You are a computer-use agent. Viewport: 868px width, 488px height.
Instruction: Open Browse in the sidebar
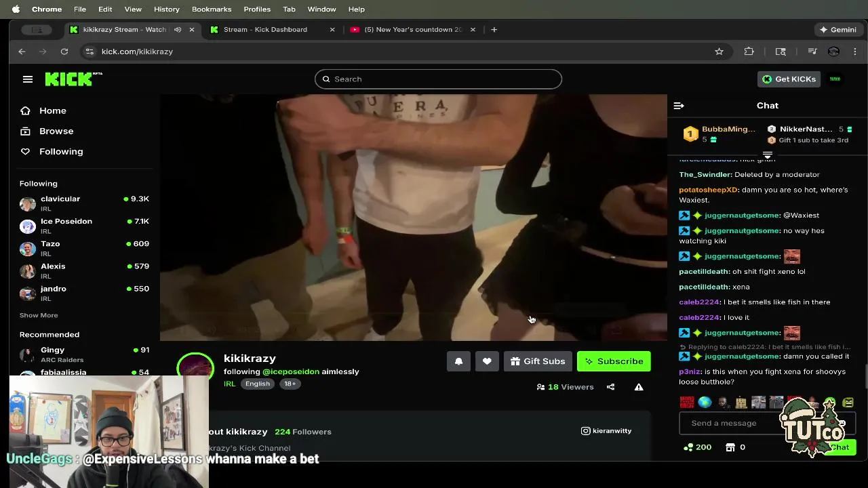coord(47,131)
